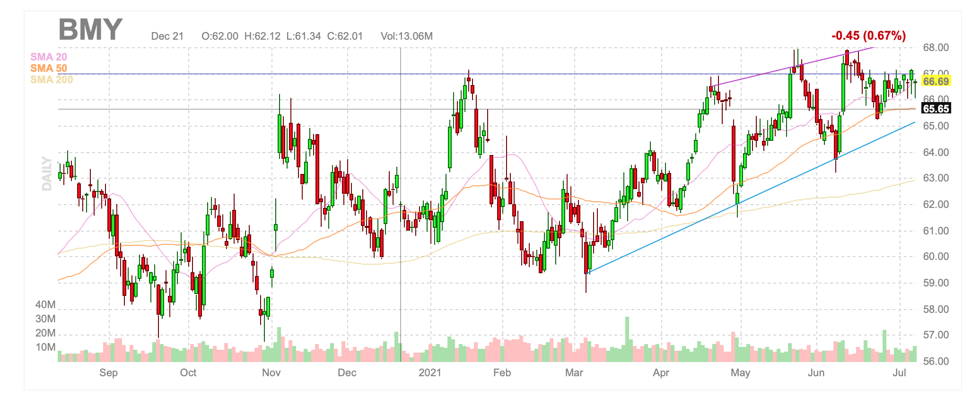980x397 pixels.
Task: Click the 60.00 price axis label
Action: (x=936, y=257)
